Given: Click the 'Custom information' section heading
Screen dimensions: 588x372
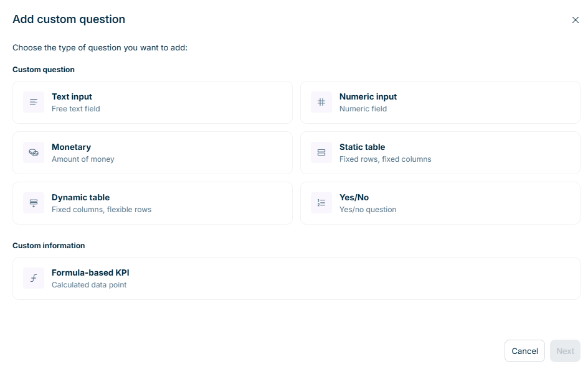Looking at the screenshot, I should [49, 246].
